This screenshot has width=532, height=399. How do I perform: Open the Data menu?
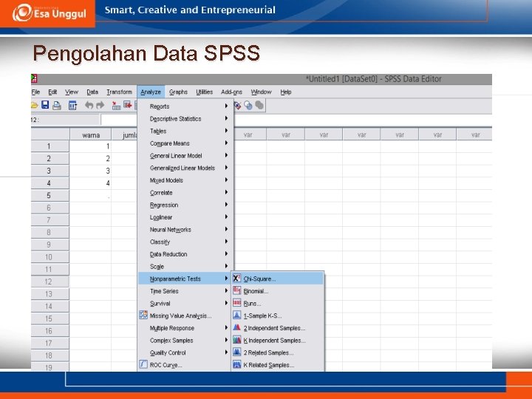point(92,92)
